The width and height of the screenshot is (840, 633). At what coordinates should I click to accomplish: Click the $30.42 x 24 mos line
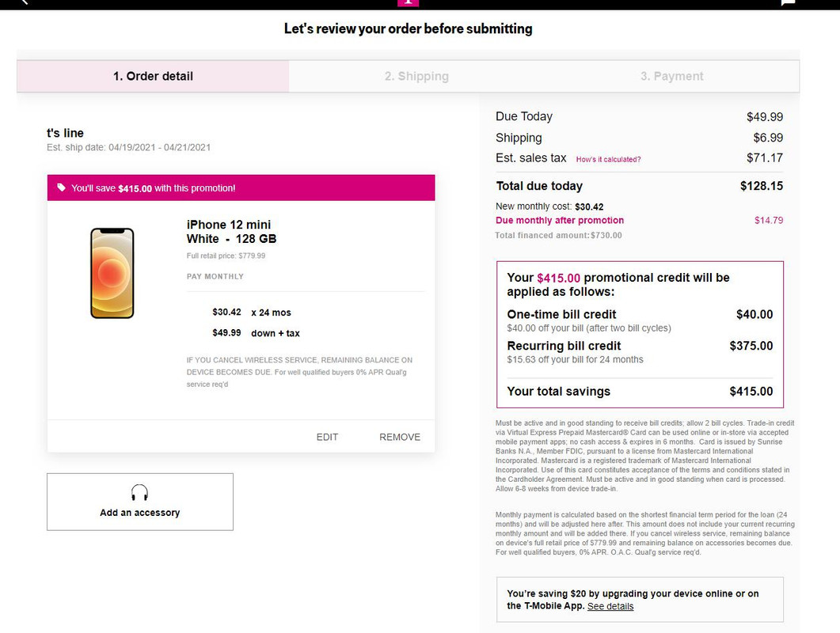pyautogui.click(x=251, y=313)
